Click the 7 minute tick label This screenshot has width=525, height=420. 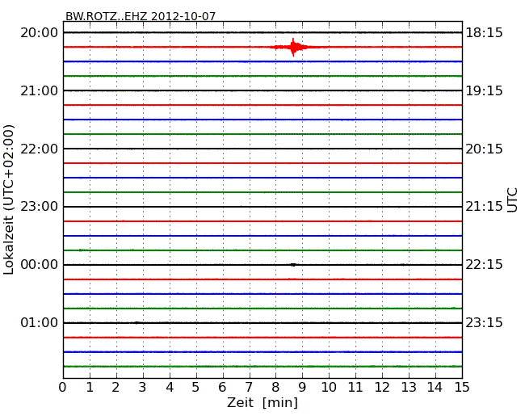[249, 387]
